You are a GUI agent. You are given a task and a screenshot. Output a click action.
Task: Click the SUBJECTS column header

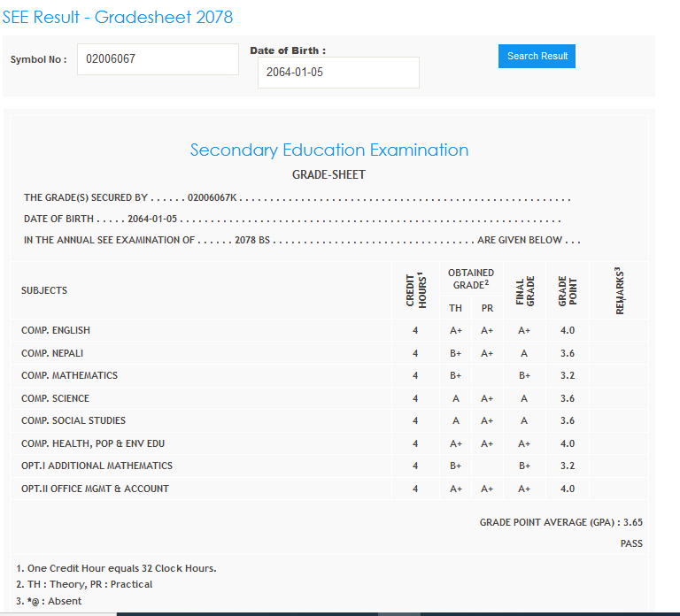(44, 290)
